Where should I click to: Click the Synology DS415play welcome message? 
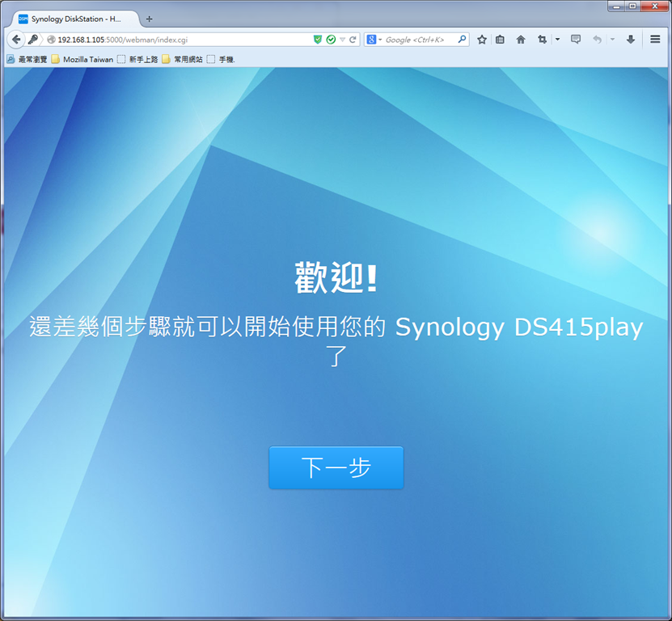pyautogui.click(x=336, y=341)
